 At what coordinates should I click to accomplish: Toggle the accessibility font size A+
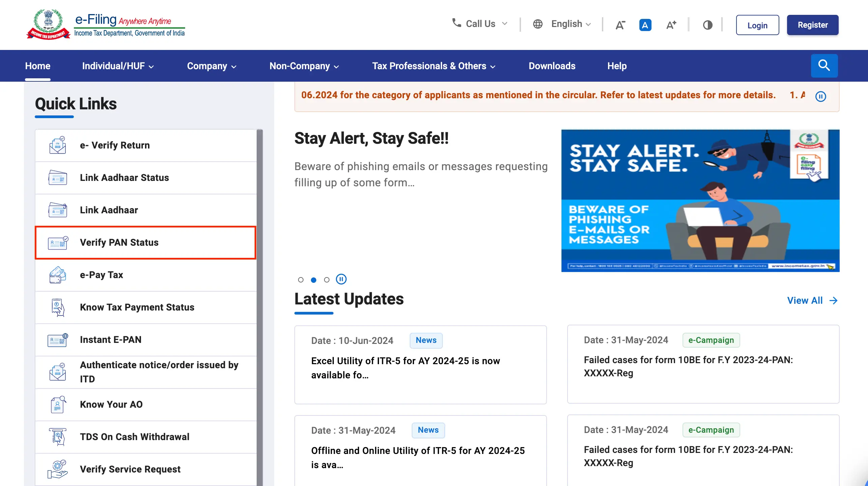click(x=670, y=24)
